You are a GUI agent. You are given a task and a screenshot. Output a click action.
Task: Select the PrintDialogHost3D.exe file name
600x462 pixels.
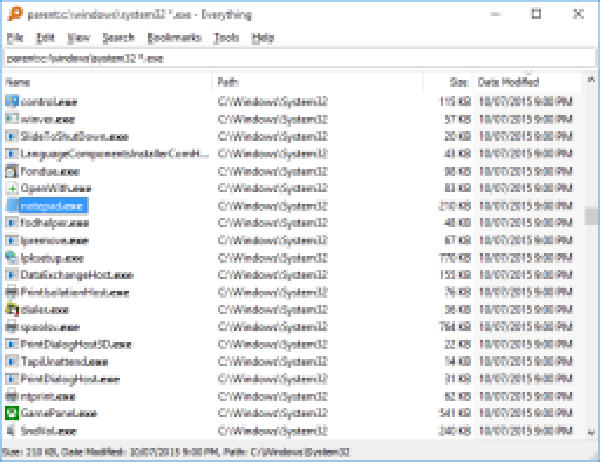(76, 344)
